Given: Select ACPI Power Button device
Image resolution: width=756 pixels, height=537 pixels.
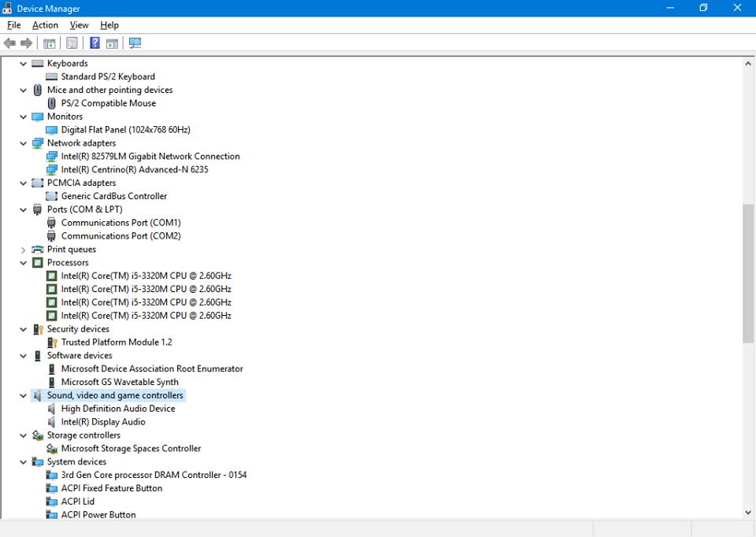Looking at the screenshot, I should pos(98,515).
